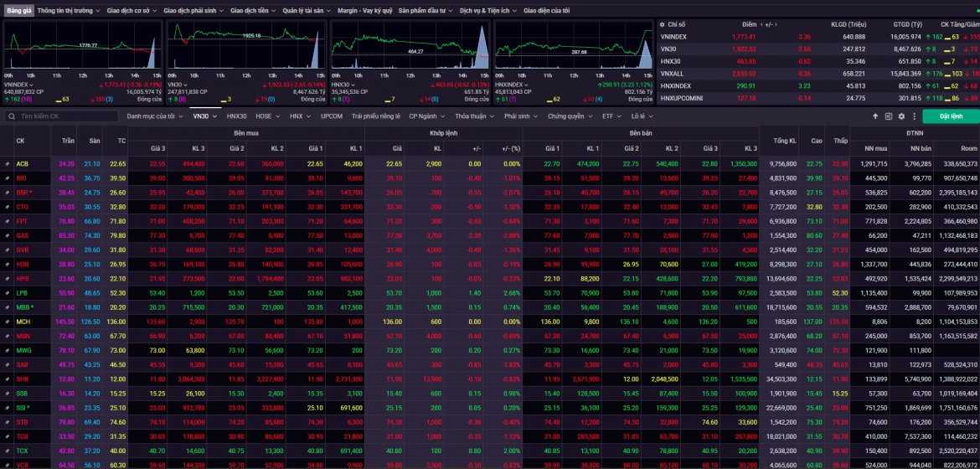Sort by the CK column header

pos(21,141)
